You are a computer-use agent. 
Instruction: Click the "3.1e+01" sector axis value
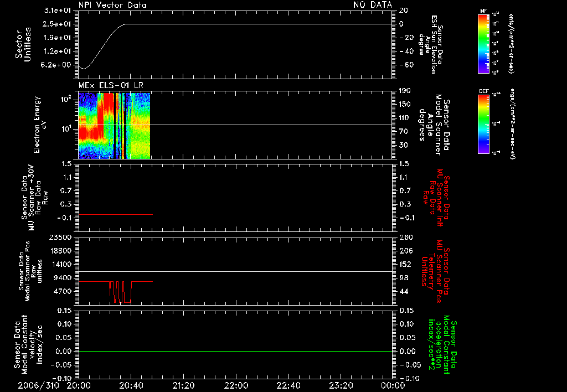coord(57,11)
